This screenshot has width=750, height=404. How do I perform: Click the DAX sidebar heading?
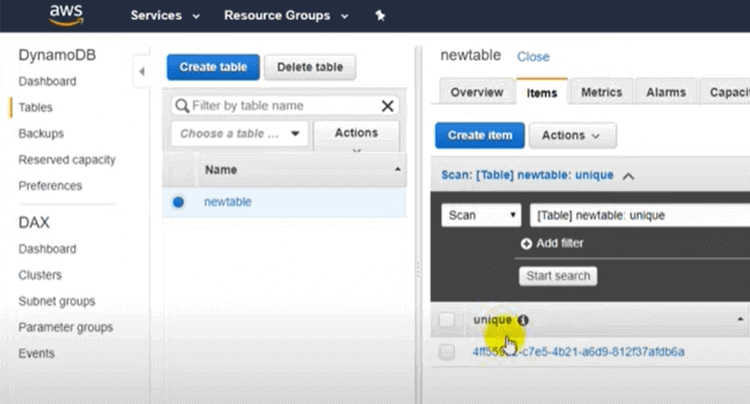(34, 223)
